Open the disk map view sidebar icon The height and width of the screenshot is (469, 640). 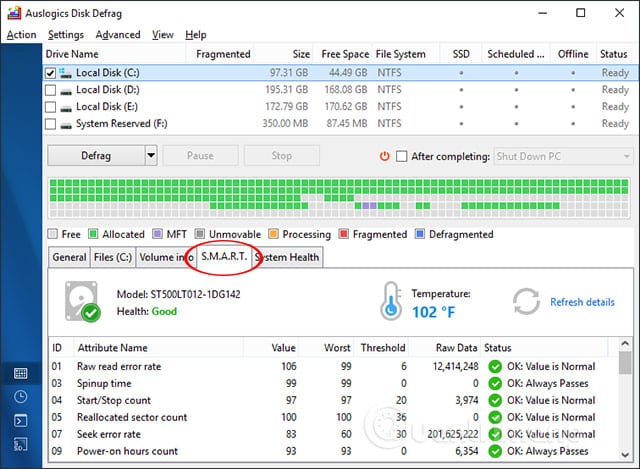(20, 373)
